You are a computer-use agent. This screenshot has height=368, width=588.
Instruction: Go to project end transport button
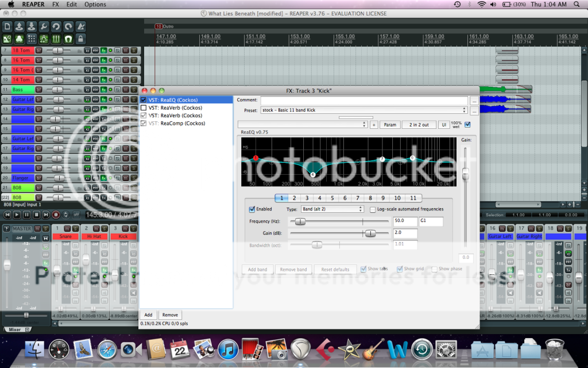point(46,215)
